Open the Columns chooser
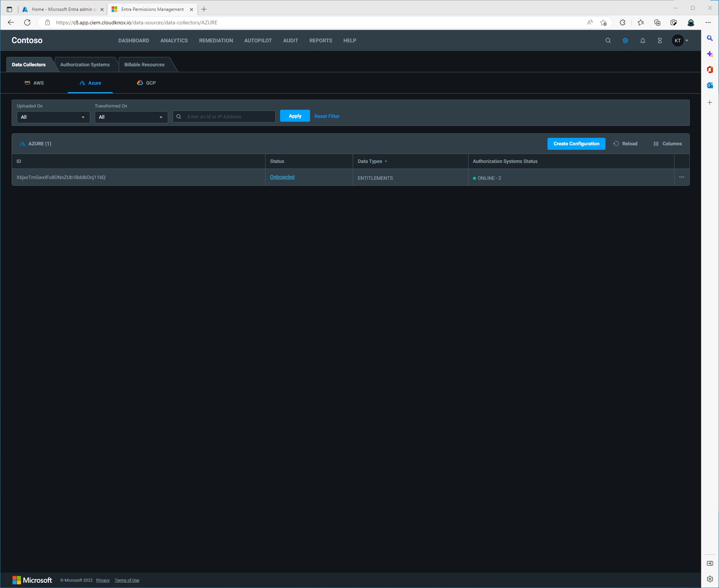Screen dimensions: 719x588 click(667, 144)
